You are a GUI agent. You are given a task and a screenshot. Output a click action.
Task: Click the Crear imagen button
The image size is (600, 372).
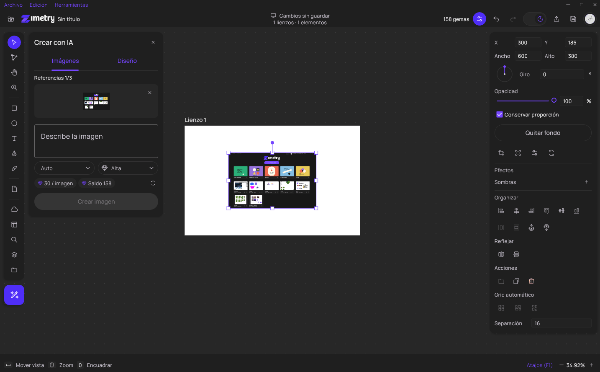pyautogui.click(x=96, y=201)
